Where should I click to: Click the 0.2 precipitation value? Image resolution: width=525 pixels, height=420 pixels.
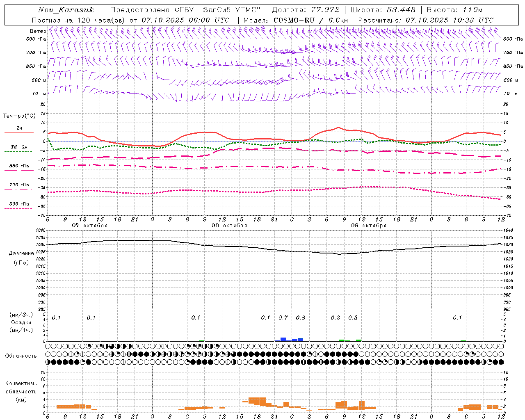click(336, 317)
